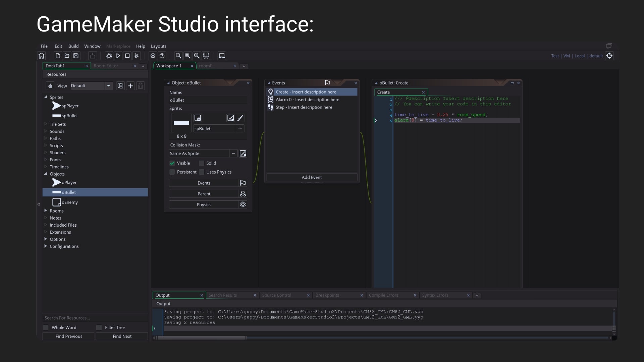Select the Step event in the list
This screenshot has width=644, height=362.
[x=312, y=107]
